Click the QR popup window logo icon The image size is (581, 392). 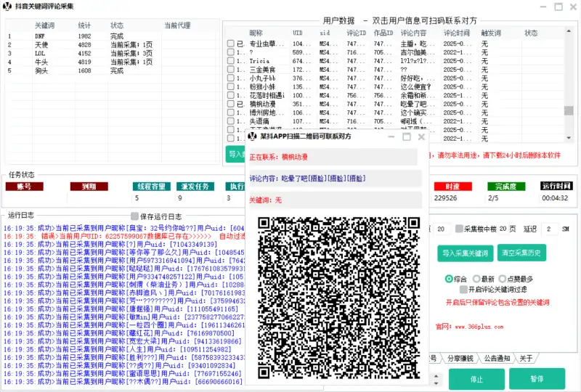pyautogui.click(x=252, y=136)
